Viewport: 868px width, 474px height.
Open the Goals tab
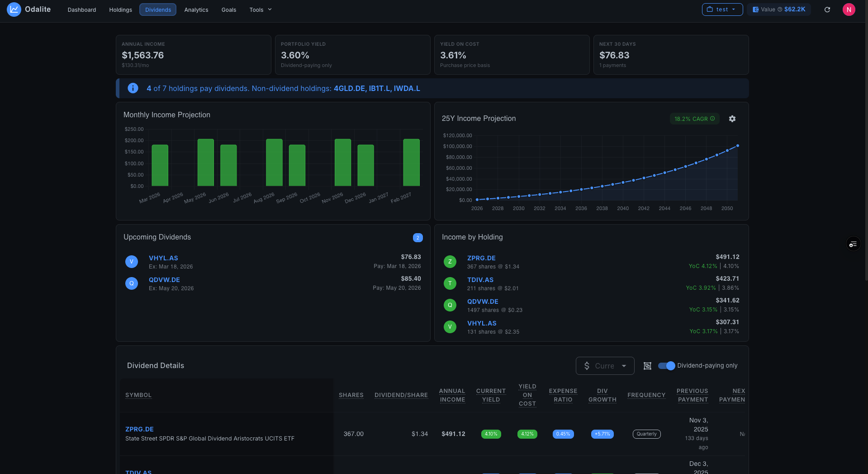(229, 10)
